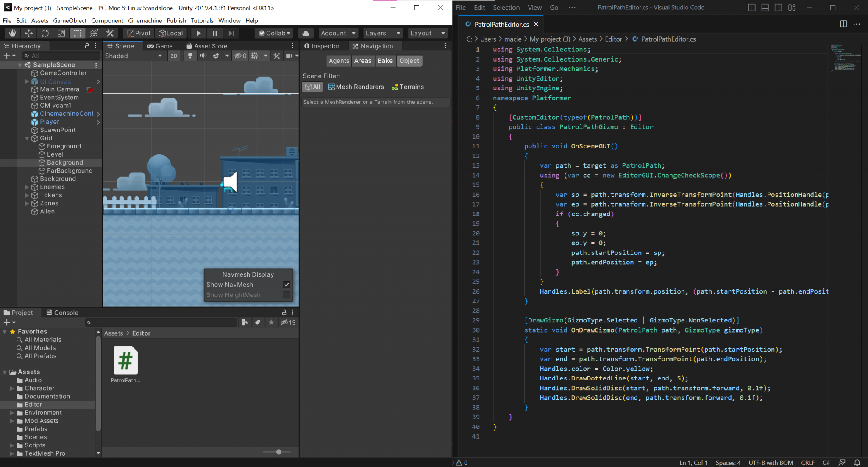Click the star favorites filter in Project search
868x467 pixels.
pos(271,322)
